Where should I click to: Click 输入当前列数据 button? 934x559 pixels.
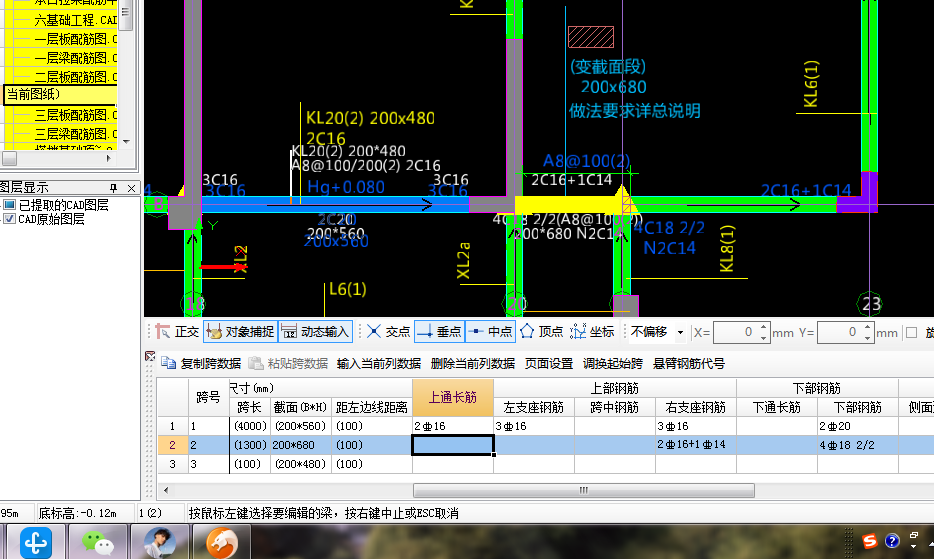point(379,364)
